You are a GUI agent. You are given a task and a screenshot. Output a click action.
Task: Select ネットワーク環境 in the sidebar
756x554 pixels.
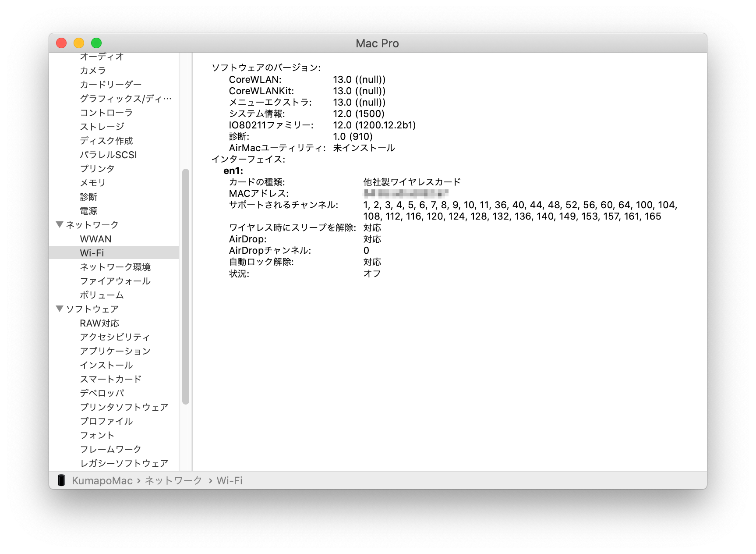pyautogui.click(x=115, y=267)
